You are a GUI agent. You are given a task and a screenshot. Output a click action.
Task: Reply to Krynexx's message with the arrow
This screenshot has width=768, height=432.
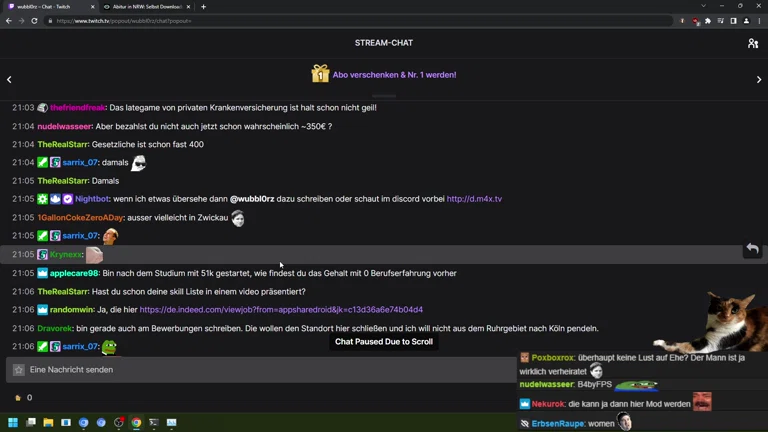[x=753, y=249]
